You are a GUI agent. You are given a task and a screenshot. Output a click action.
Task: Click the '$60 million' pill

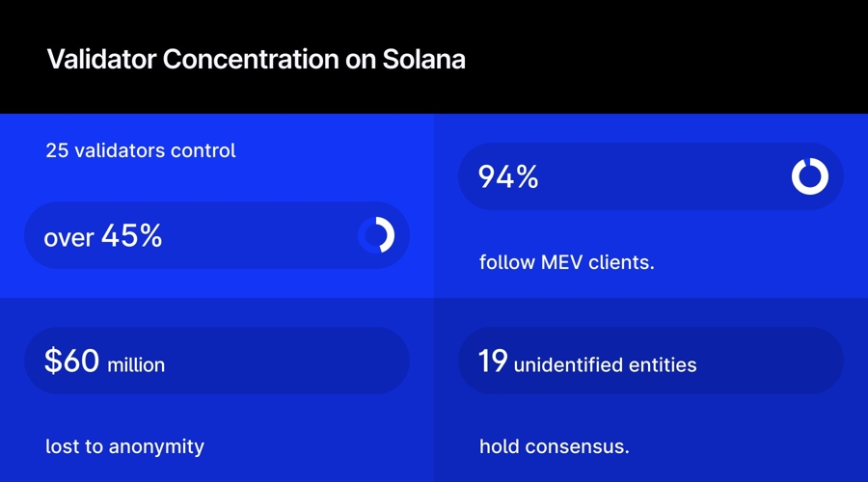click(217, 361)
